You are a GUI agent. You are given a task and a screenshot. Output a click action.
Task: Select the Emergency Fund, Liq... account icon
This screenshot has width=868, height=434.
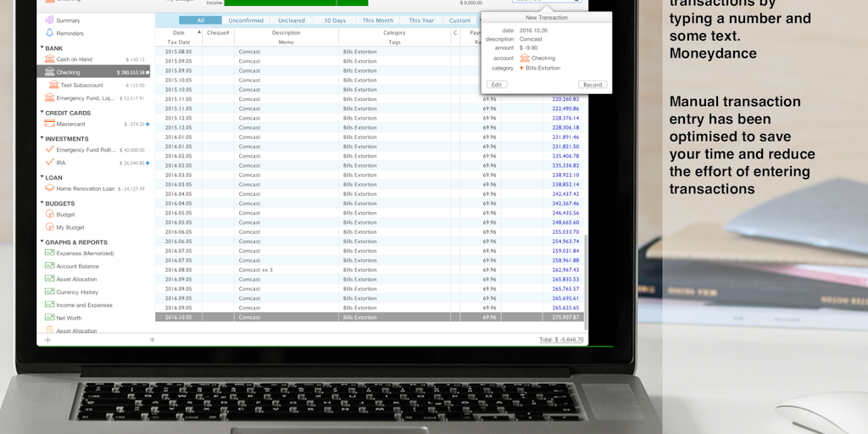click(x=50, y=98)
